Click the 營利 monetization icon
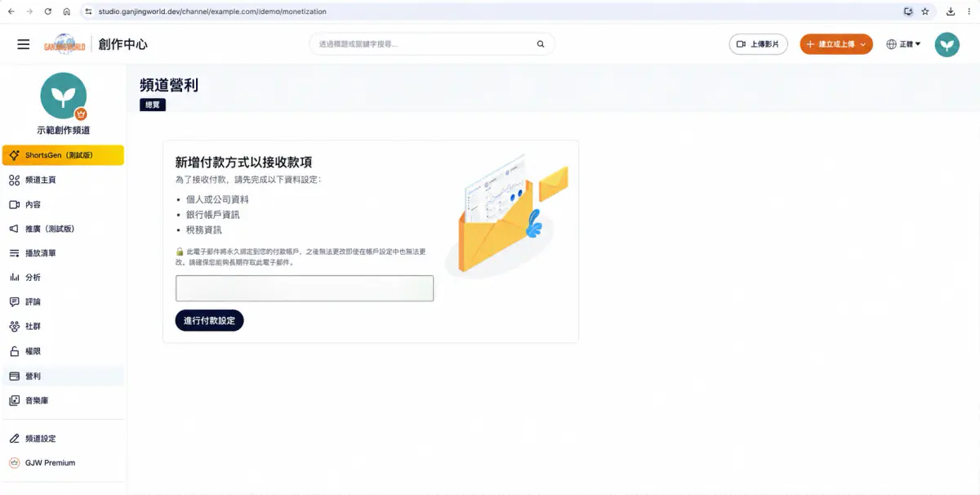Image resolution: width=980 pixels, height=495 pixels. (14, 377)
